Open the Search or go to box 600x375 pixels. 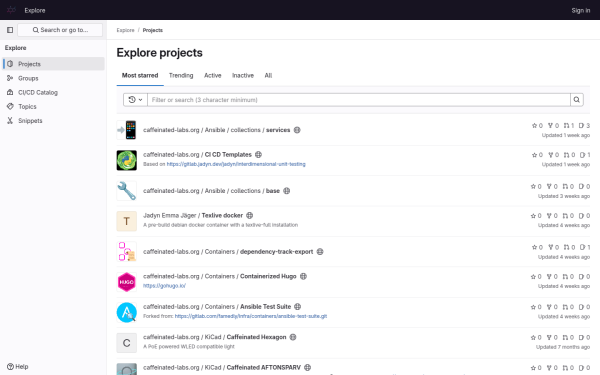click(x=60, y=30)
